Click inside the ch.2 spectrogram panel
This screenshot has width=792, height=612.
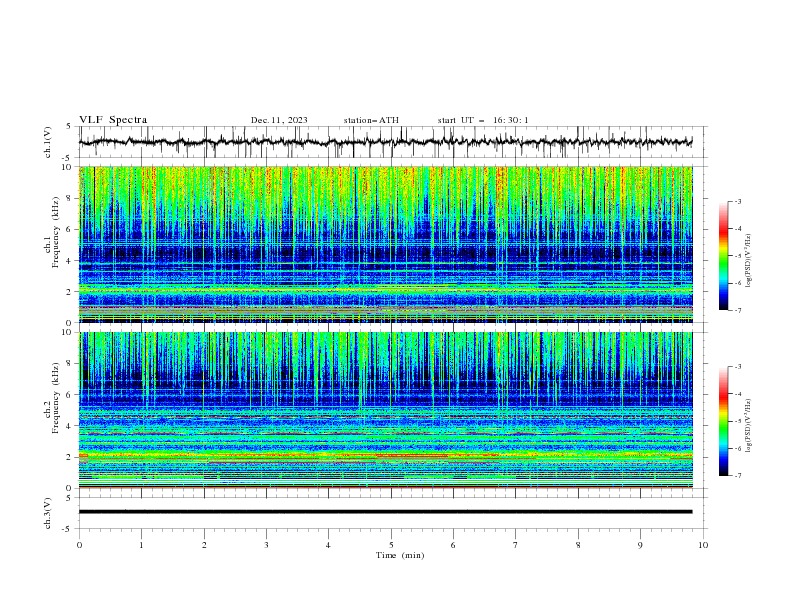[386, 410]
